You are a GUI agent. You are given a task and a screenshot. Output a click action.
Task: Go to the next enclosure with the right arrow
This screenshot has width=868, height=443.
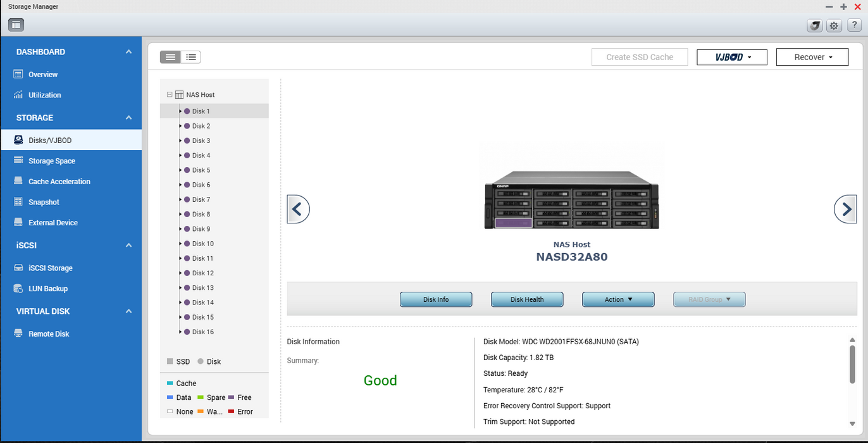[x=845, y=209]
